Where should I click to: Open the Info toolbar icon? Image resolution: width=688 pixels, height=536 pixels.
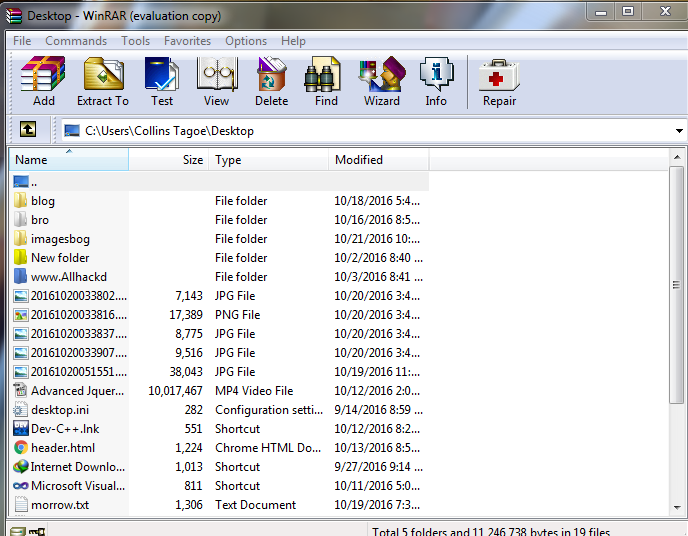pyautogui.click(x=436, y=73)
